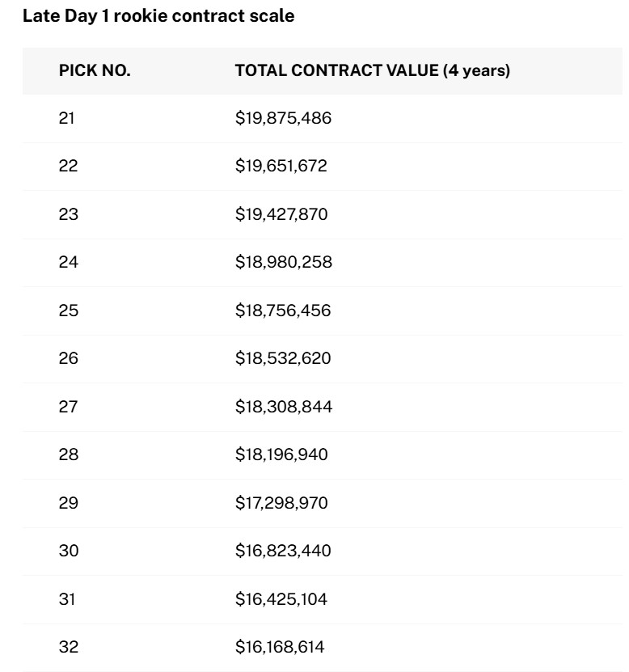Screen dimensions: 629x672
Task: Click the $19,651,672 contract value
Action: [x=281, y=166]
